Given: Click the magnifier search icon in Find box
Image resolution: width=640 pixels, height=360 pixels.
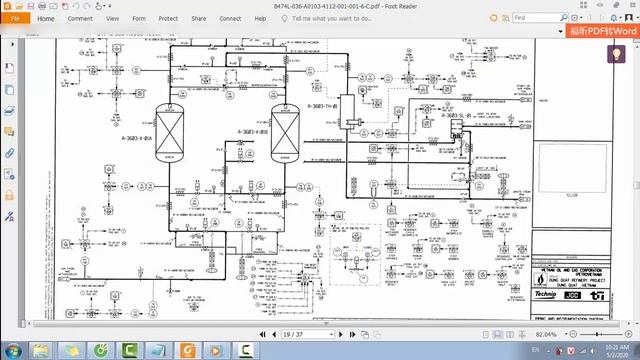Looking at the screenshot, I should 564,18.
